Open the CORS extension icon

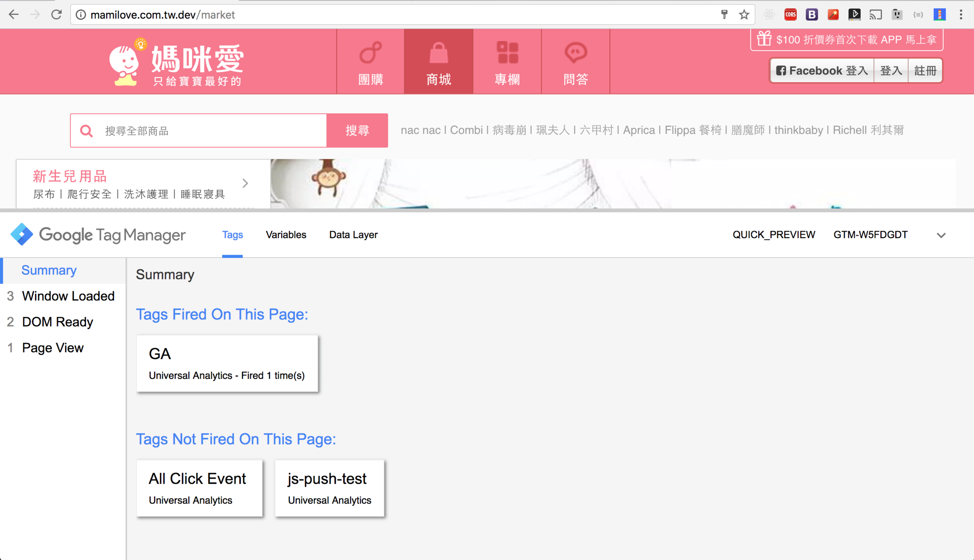[790, 15]
